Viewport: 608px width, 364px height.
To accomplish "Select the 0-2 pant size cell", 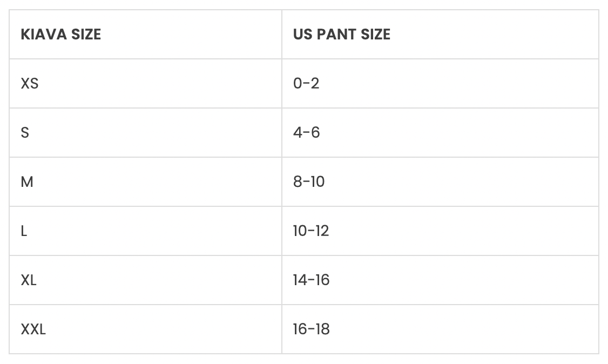I will pos(306,84).
